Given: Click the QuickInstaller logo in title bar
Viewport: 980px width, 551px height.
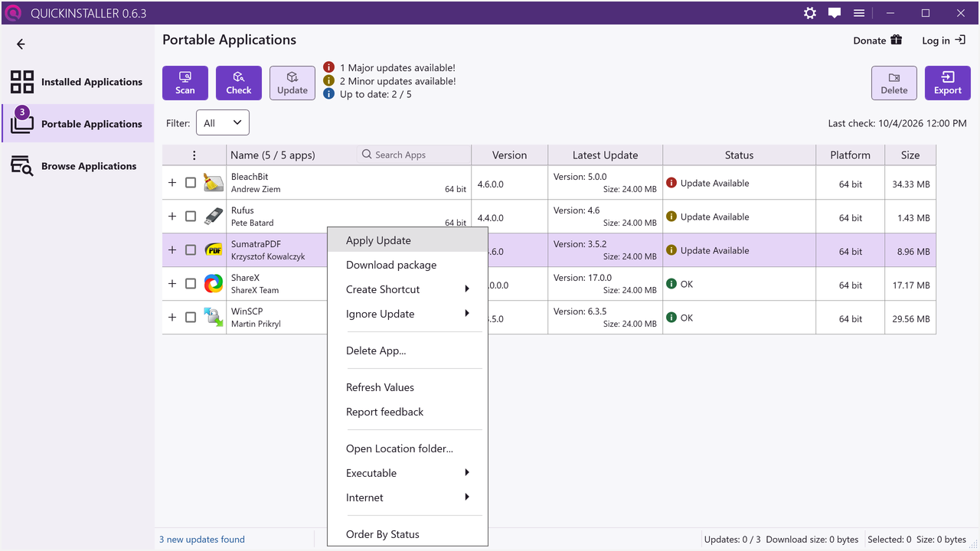Looking at the screenshot, I should (x=13, y=13).
